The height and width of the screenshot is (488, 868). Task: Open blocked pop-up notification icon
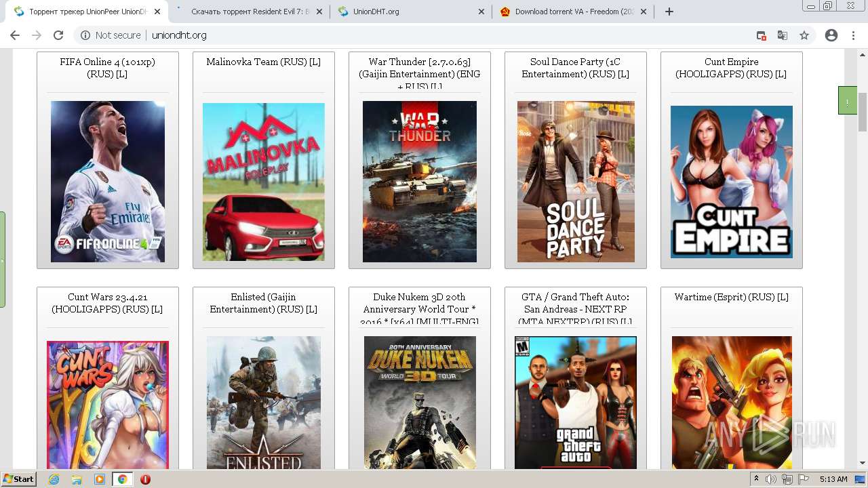[762, 35]
